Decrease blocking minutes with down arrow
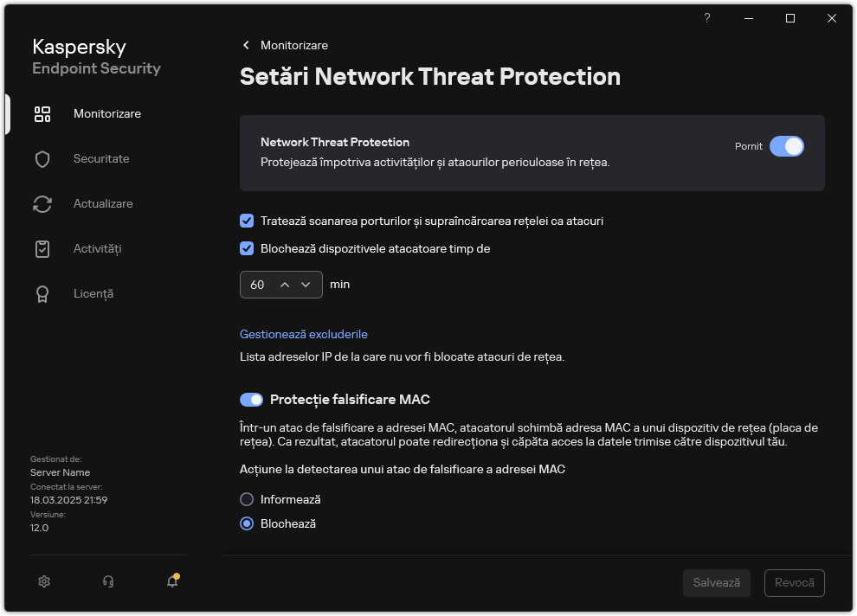The image size is (857, 616). pos(306,284)
